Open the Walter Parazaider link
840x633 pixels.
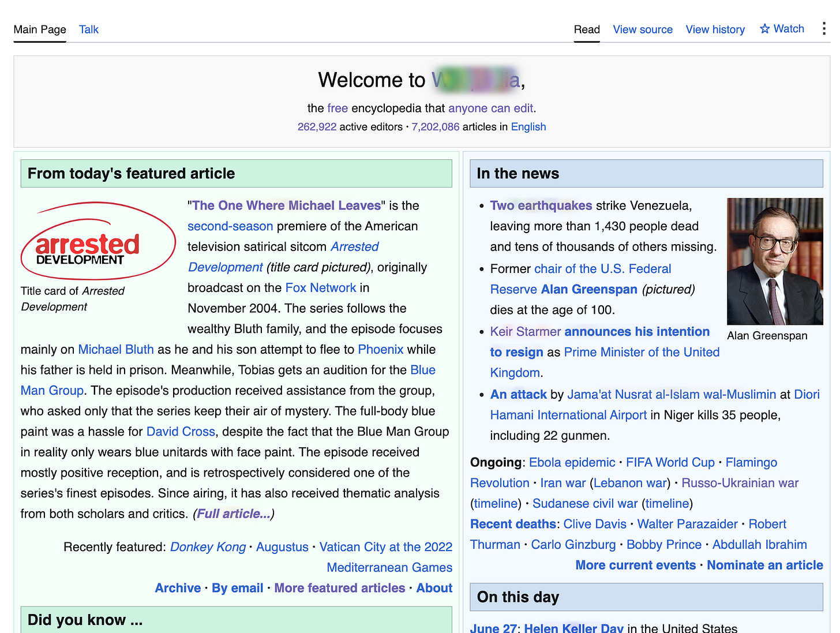(x=688, y=525)
